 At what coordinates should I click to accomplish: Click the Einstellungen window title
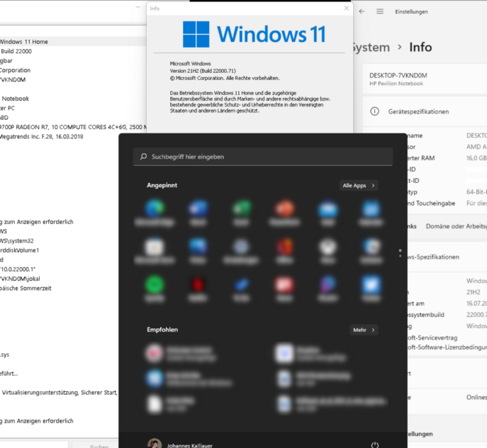pyautogui.click(x=411, y=11)
